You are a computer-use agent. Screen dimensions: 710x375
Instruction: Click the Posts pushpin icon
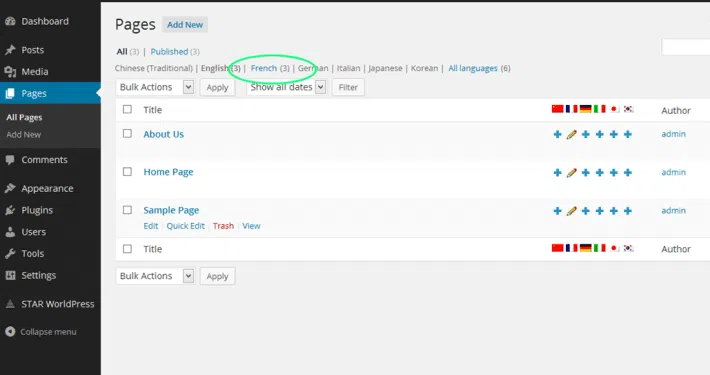[10, 50]
